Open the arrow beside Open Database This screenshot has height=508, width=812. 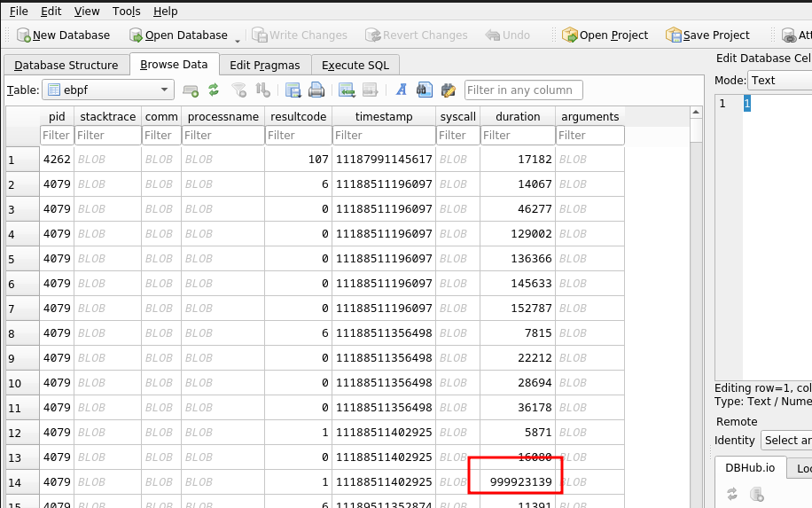[x=238, y=39]
